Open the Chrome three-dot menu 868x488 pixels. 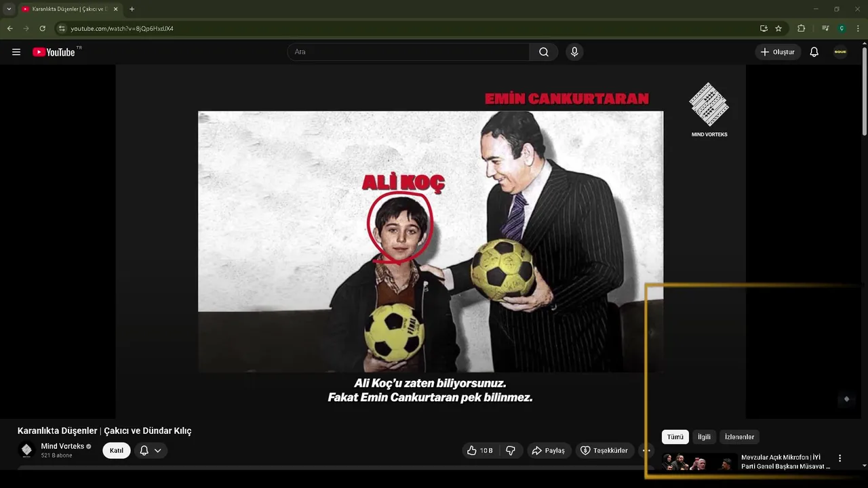click(x=858, y=28)
